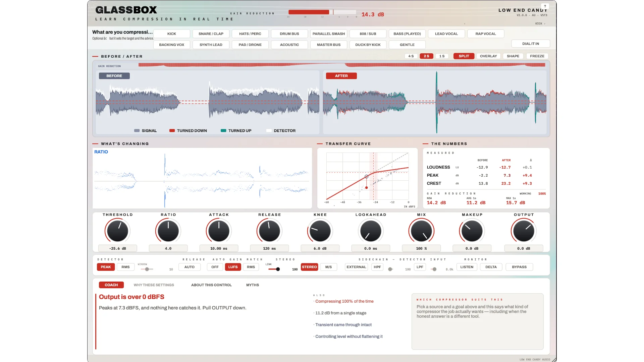Click the LOOKAHEAD knob
Viewport: 644px width, 362px height.
pos(371,231)
